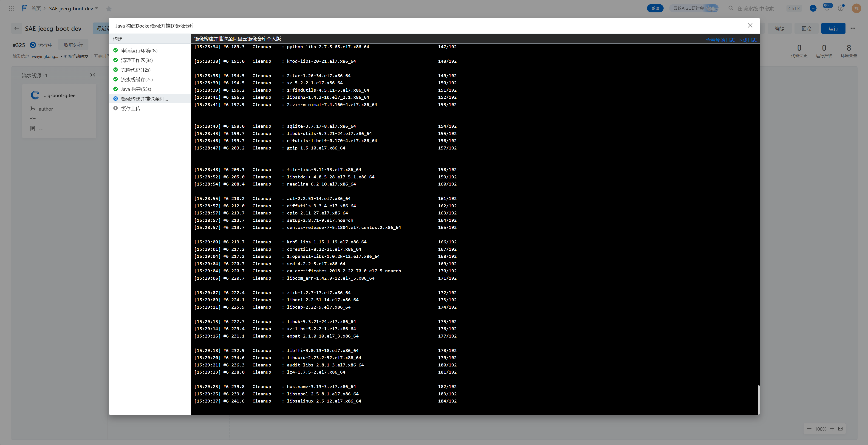The width and height of the screenshot is (868, 445).
Task: Open the 云效AIGC研讨会 banner
Action: pyautogui.click(x=693, y=8)
